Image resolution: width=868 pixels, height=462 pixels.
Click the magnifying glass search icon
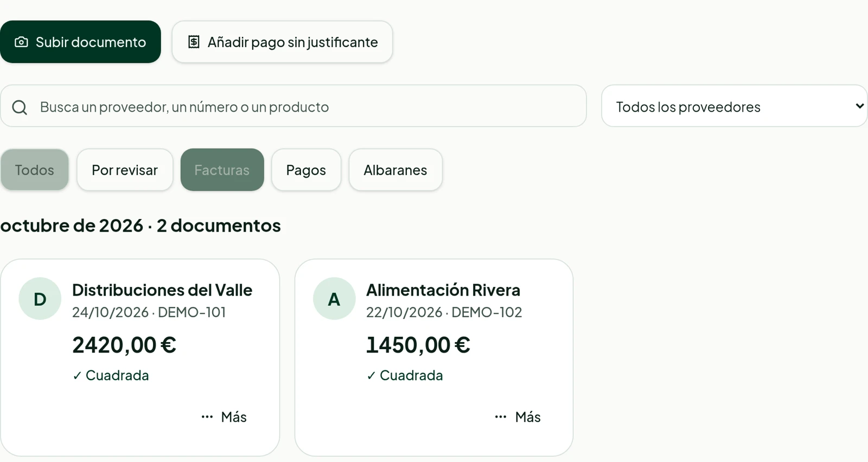pos(20,107)
